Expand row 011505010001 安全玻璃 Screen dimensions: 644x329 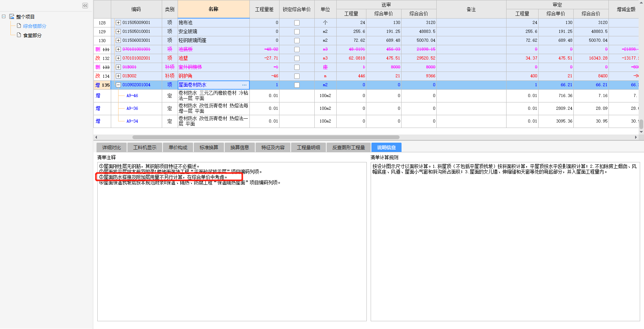[x=118, y=32]
